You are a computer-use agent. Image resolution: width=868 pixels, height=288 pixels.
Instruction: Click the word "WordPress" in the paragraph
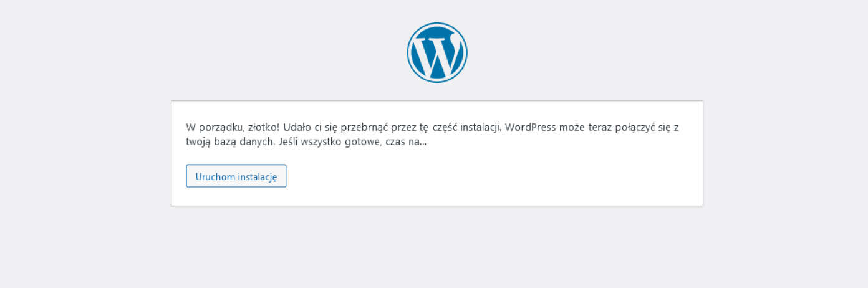pos(529,127)
